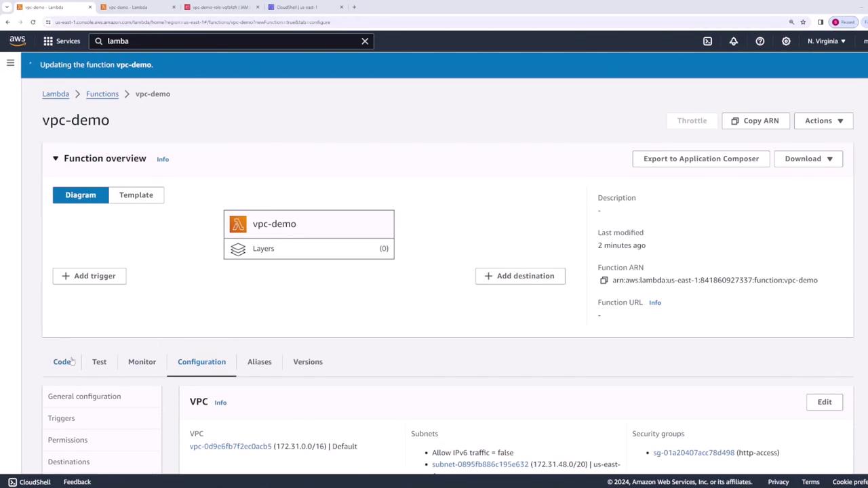868x488 pixels.
Task: Open the left hamburger navigation menu
Action: click(x=10, y=62)
